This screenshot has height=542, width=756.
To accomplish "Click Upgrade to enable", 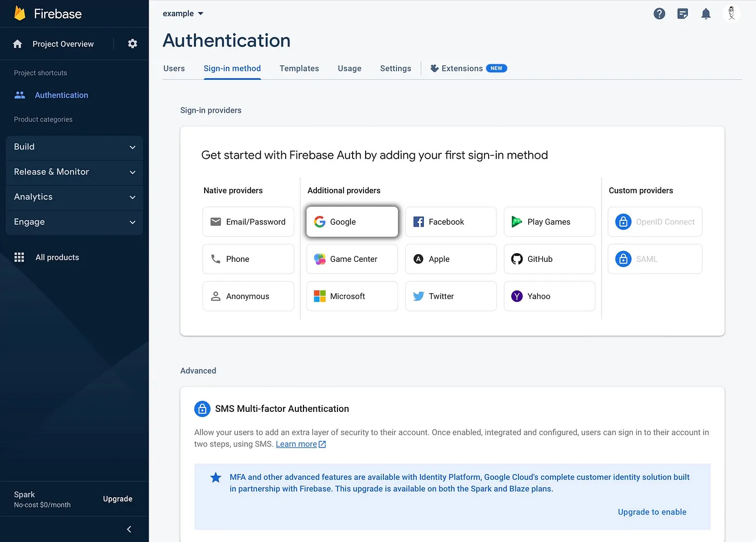I will click(x=652, y=512).
